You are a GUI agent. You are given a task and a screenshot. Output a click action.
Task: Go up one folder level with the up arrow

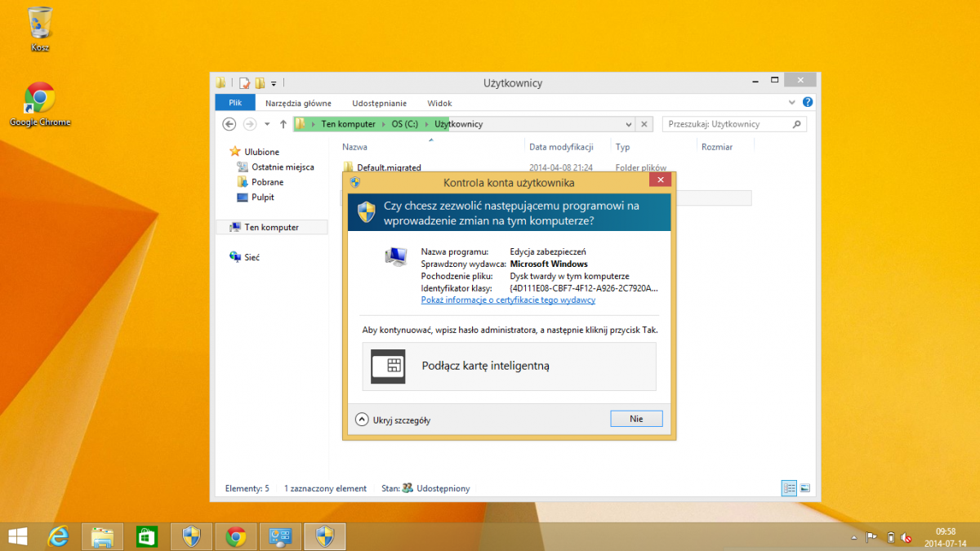[283, 124]
